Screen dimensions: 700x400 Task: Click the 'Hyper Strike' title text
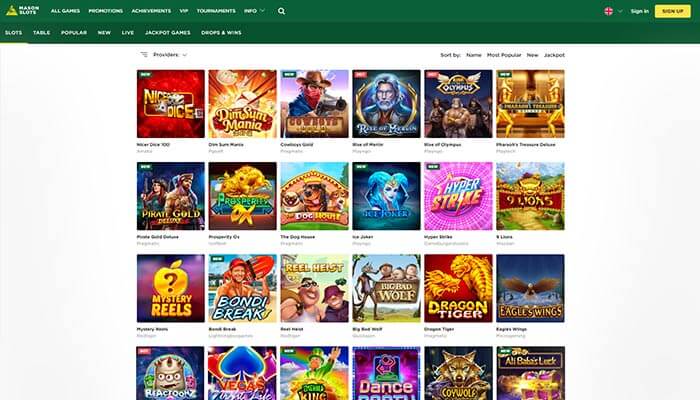point(438,237)
